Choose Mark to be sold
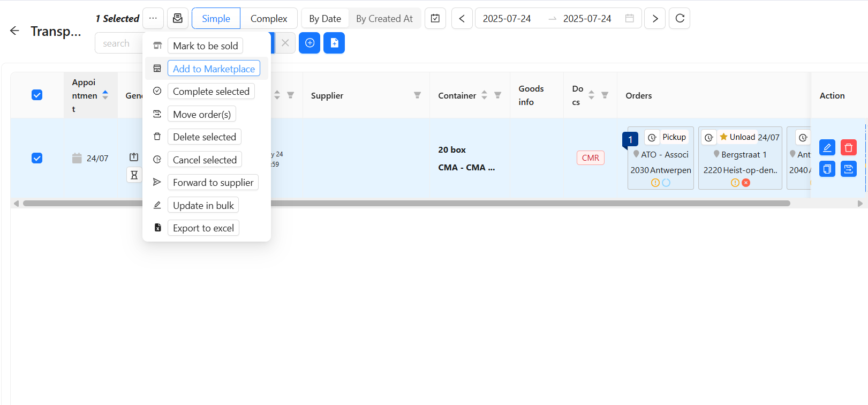Viewport: 868px width, 405px height. [206, 46]
